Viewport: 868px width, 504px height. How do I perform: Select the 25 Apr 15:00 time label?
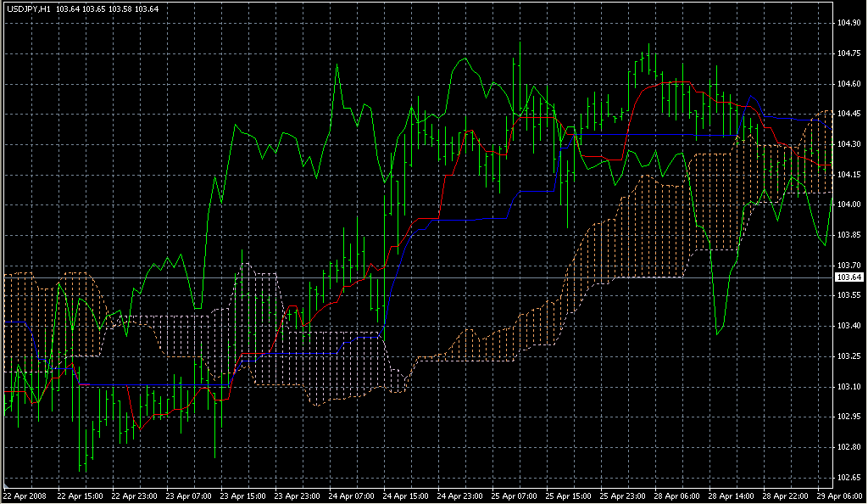point(568,496)
